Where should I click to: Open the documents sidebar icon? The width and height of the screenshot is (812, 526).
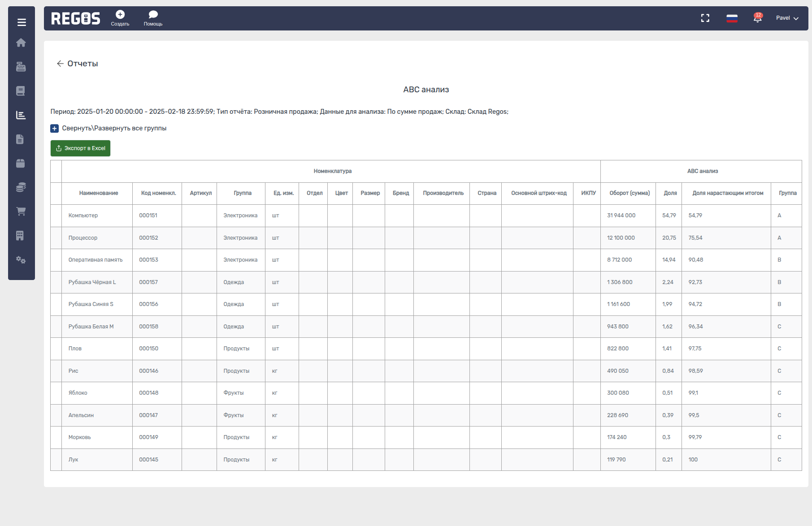click(x=20, y=139)
